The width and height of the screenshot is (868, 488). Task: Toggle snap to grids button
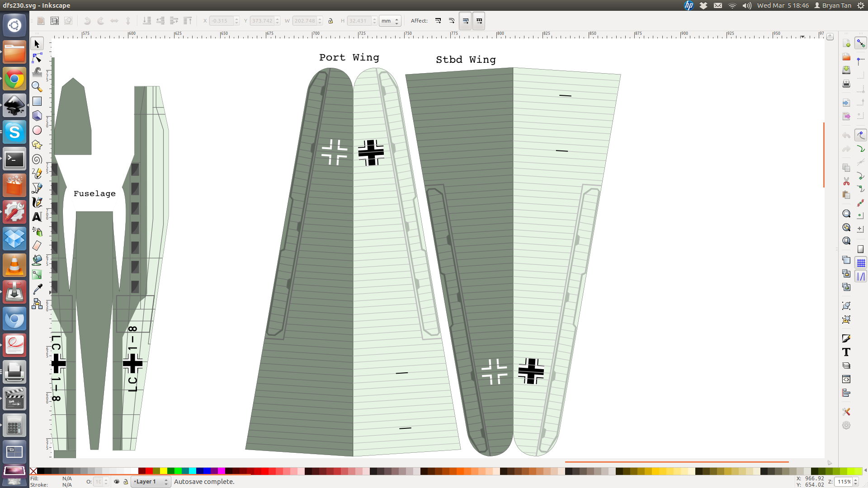click(861, 263)
